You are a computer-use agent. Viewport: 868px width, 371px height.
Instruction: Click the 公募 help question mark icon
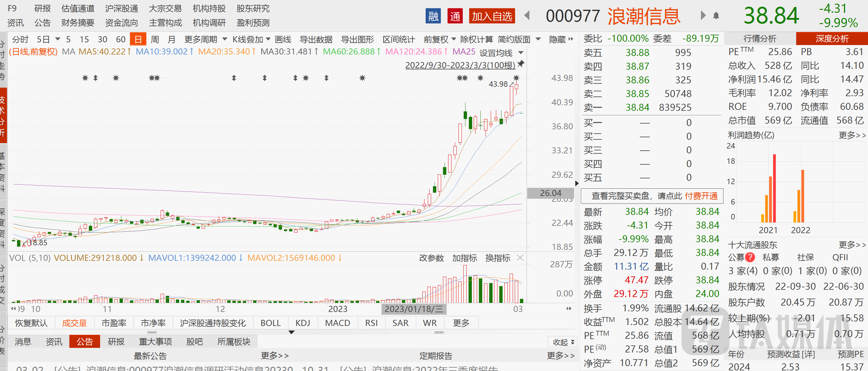[750, 257]
